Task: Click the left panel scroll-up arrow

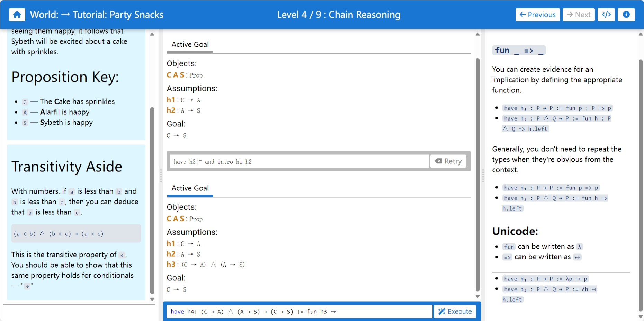Action: (x=152, y=34)
